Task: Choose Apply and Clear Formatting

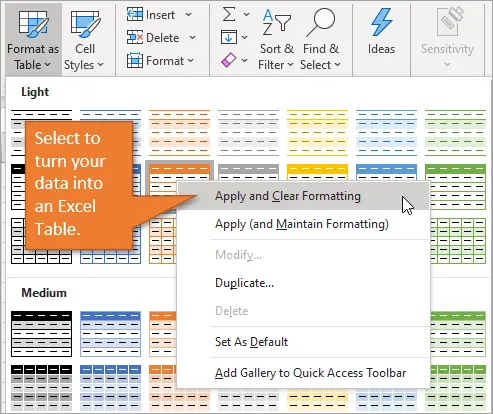Action: pyautogui.click(x=303, y=196)
